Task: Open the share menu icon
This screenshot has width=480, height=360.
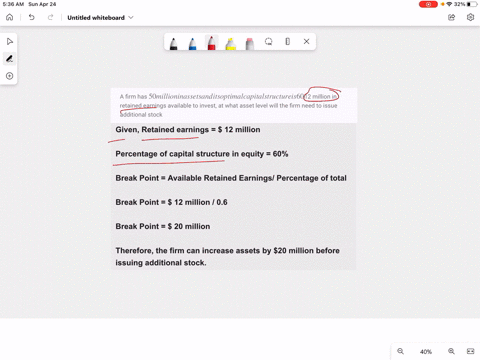Action: [451, 17]
